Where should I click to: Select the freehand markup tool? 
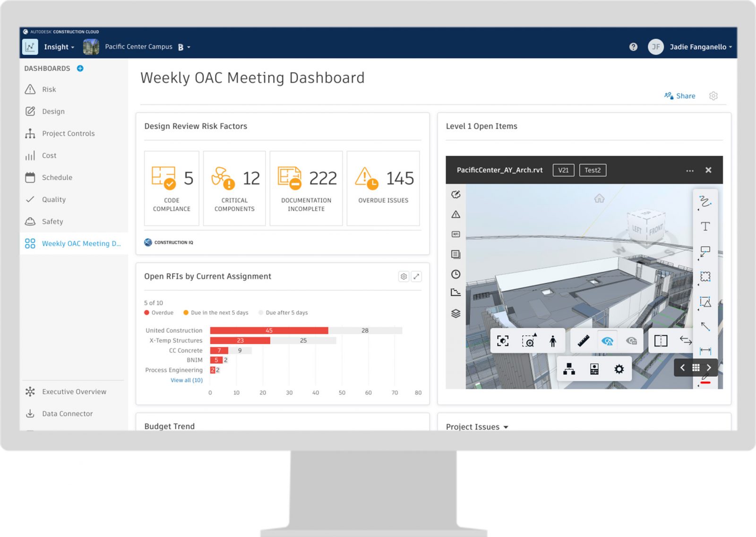tap(705, 201)
